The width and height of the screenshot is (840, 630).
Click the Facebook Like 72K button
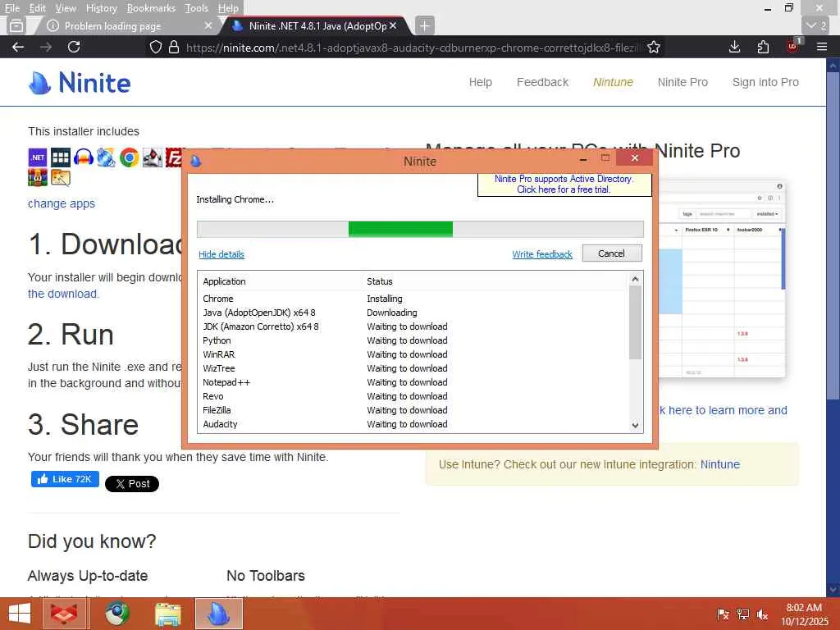[x=65, y=479]
